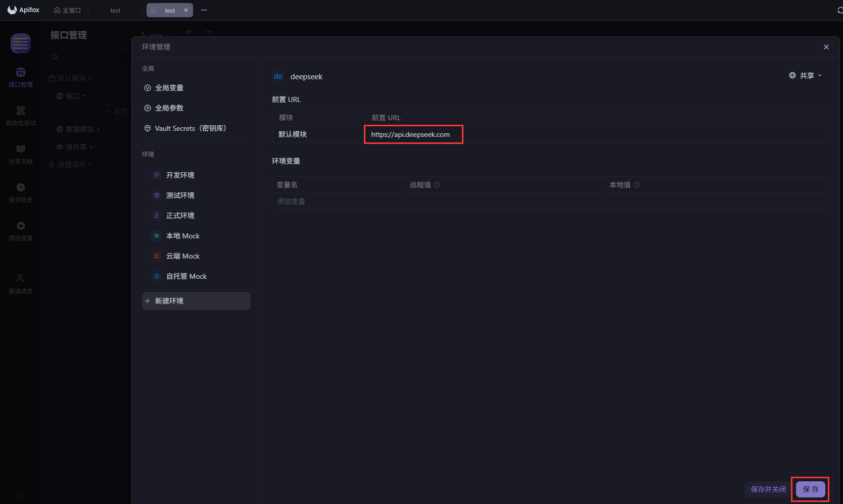Click the 云 badge icon of 云端 Mock
The width and height of the screenshot is (843, 504).
pyautogui.click(x=157, y=256)
